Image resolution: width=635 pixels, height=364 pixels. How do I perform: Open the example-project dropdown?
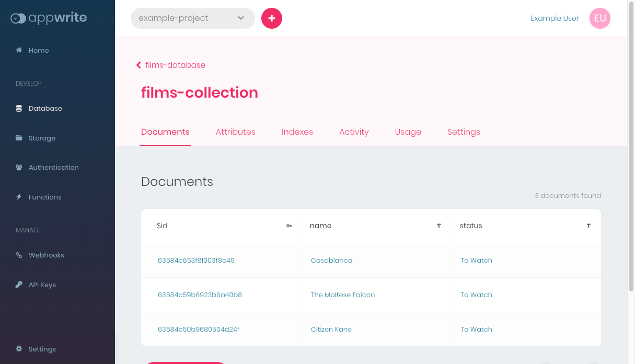click(192, 18)
